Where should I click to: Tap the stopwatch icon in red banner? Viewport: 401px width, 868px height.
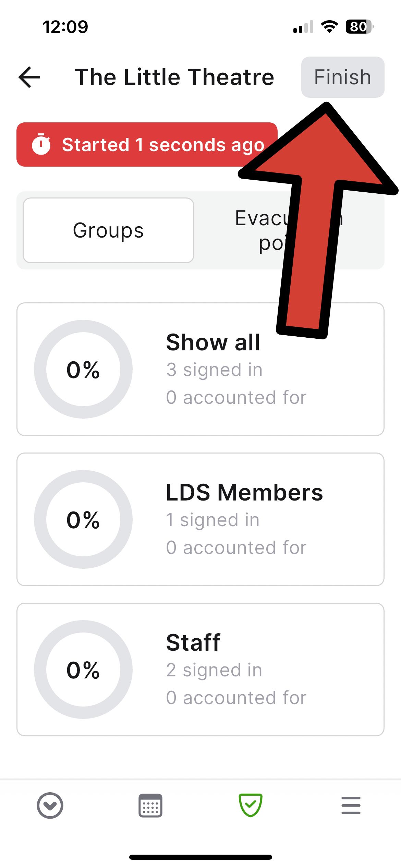coord(41,144)
